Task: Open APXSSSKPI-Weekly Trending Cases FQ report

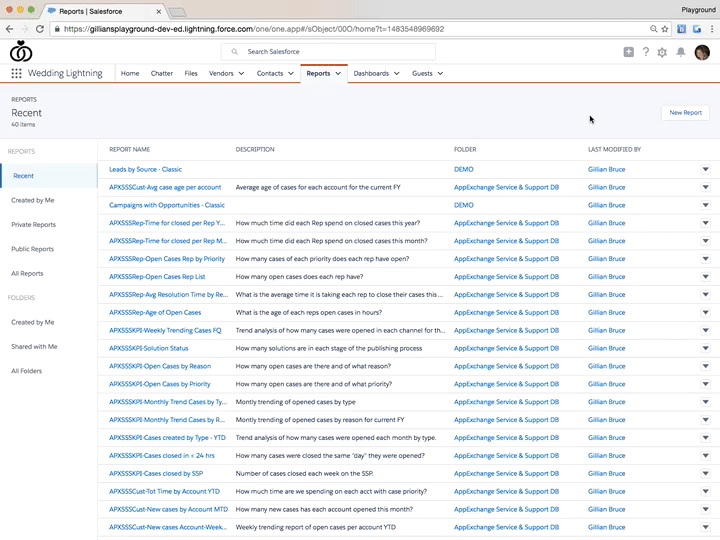Action: 165,331
